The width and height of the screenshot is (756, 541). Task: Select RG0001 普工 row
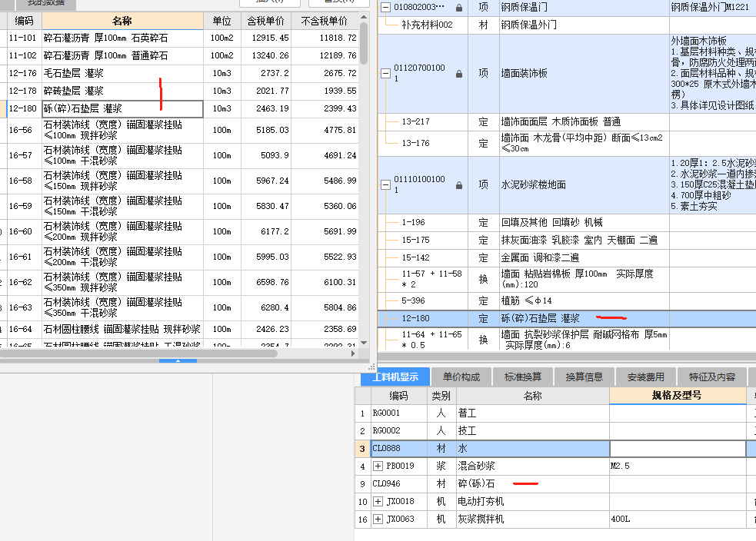(x=555, y=413)
